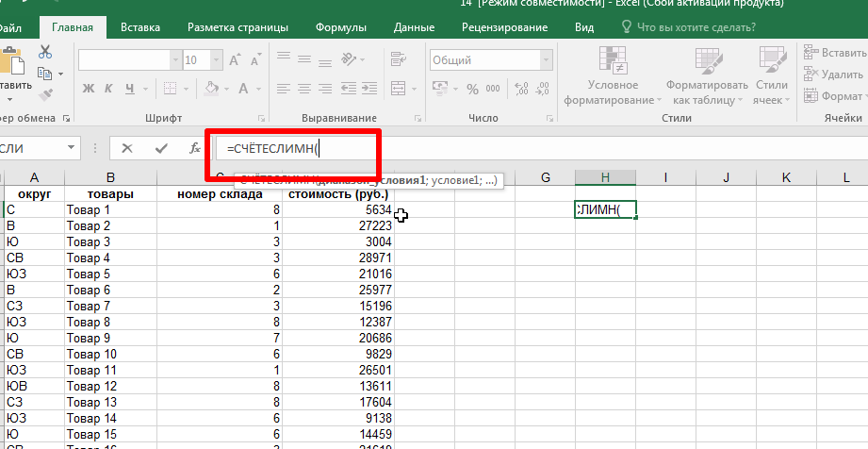Open the Число dialog launcher

(549, 118)
